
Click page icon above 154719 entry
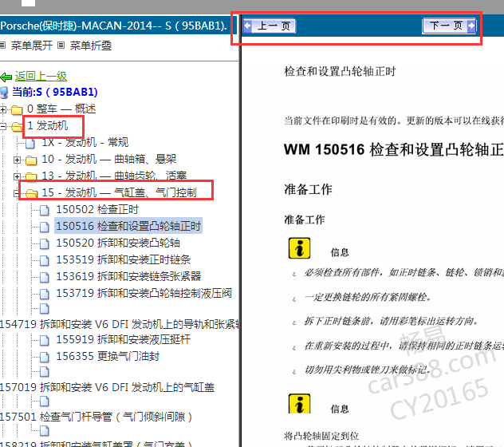[45, 309]
